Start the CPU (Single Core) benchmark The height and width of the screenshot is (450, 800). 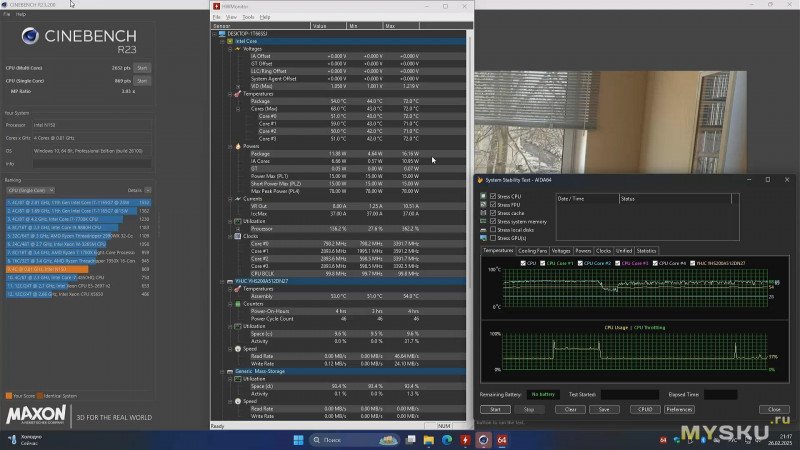[142, 81]
